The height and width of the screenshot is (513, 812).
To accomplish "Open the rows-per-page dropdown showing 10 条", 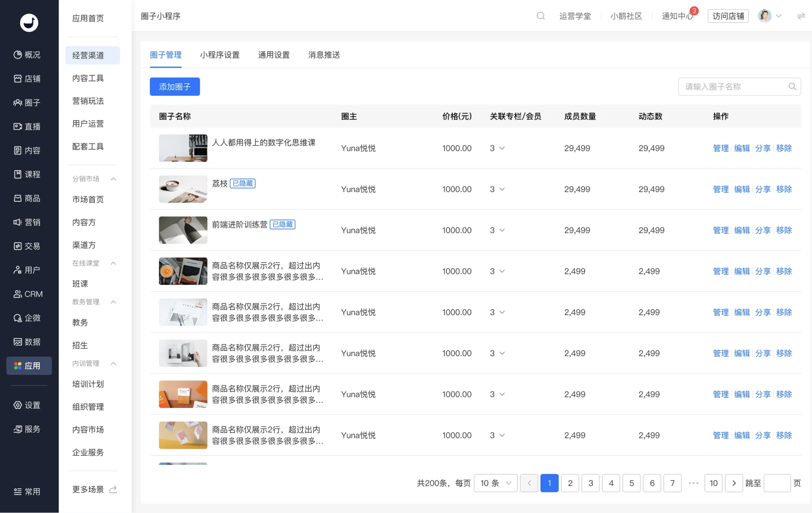I will (495, 483).
